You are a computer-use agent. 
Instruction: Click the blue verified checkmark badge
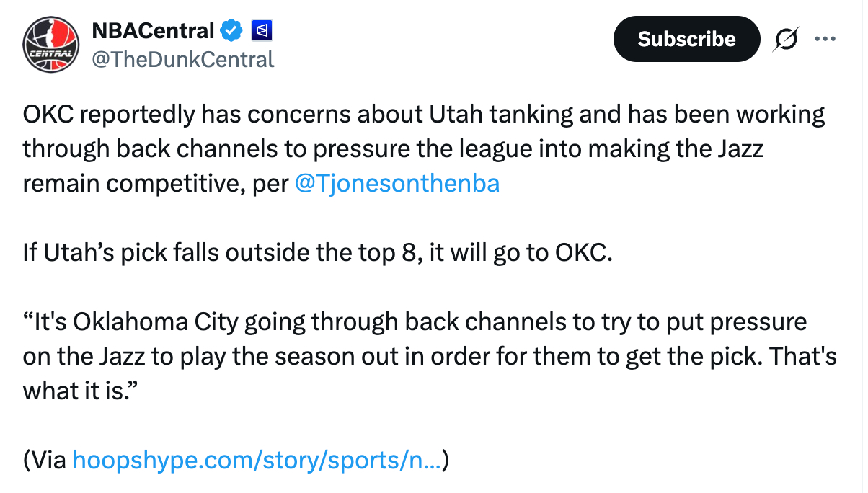[231, 31]
